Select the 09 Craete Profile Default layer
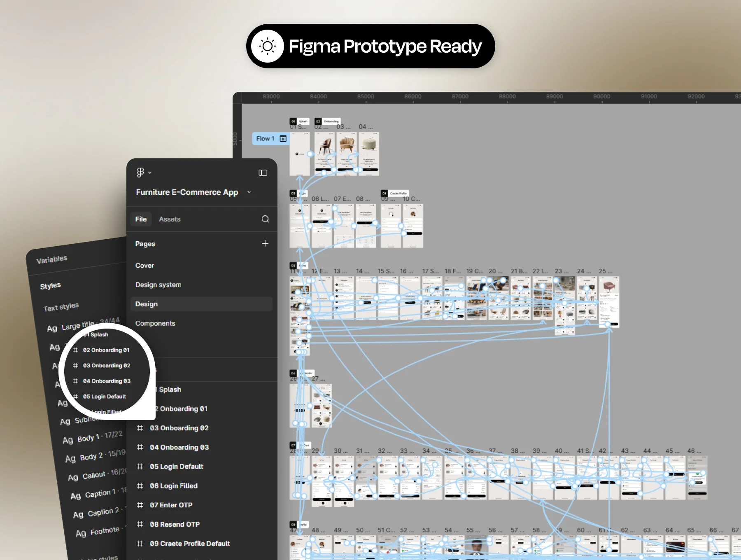The width and height of the screenshot is (741, 560). (x=190, y=544)
